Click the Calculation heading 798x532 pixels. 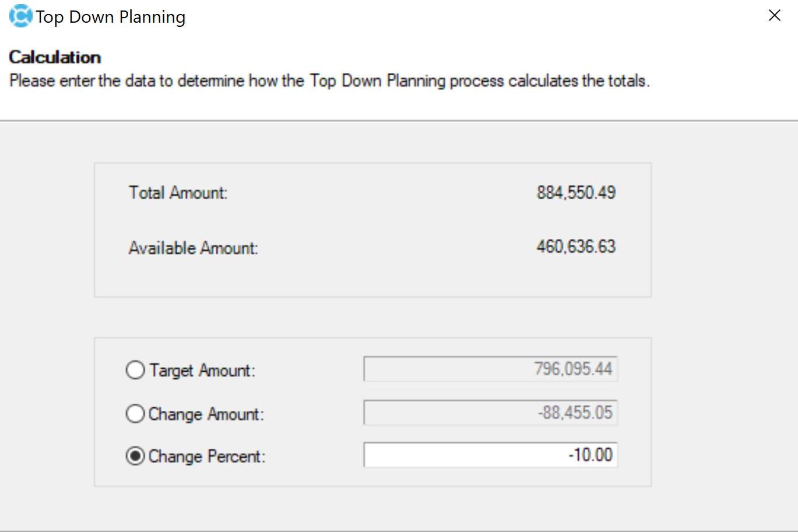click(55, 57)
